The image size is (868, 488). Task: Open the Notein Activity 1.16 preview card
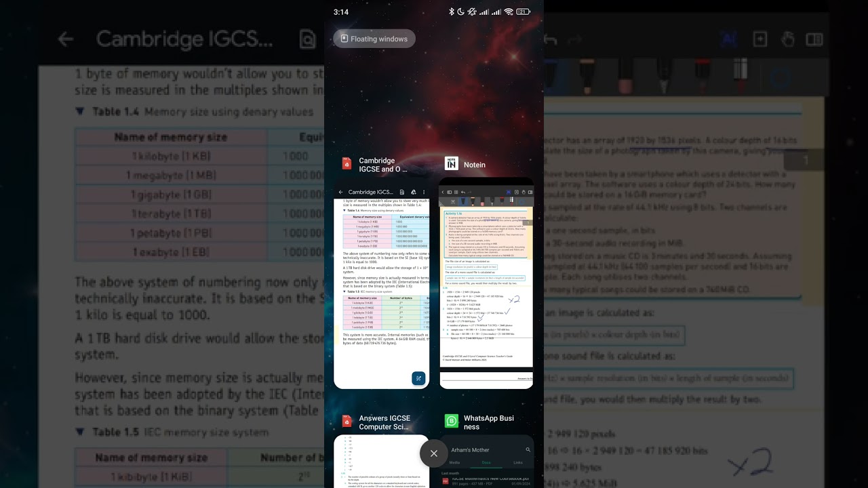[486, 283]
